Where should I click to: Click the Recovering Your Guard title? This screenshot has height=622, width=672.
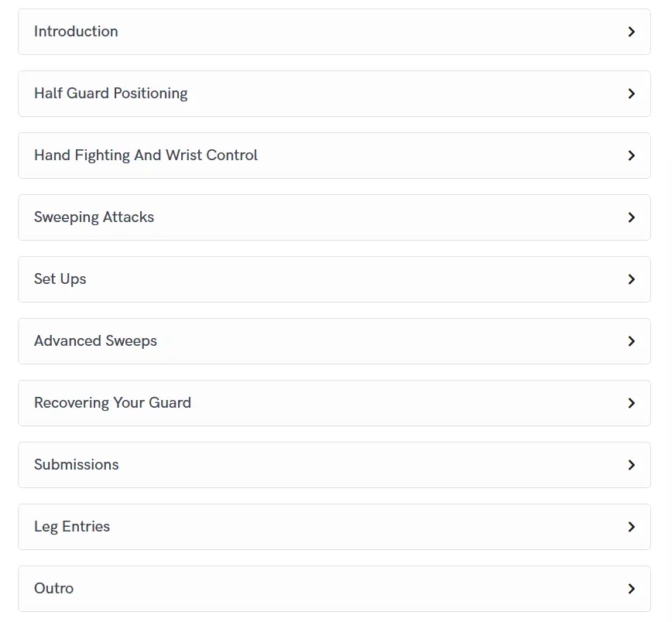click(x=112, y=403)
